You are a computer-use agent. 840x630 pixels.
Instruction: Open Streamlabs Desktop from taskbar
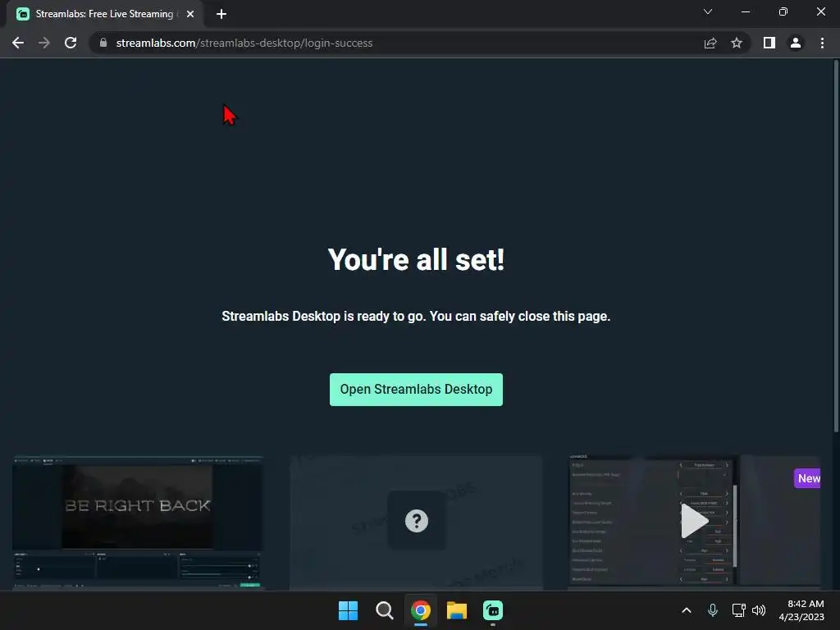(493, 610)
